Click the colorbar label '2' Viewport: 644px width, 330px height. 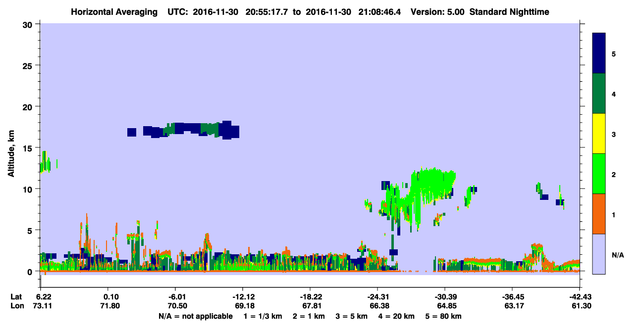(613, 174)
